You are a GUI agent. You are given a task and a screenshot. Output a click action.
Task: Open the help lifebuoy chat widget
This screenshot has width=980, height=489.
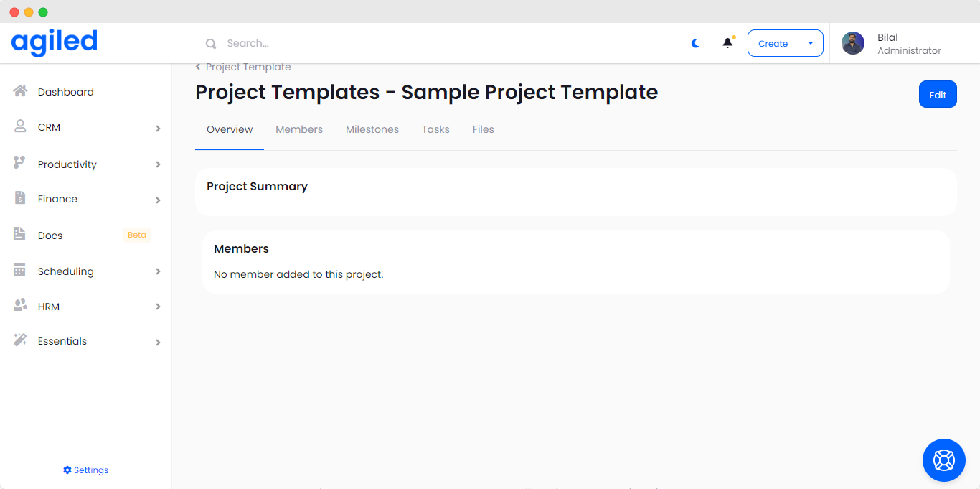pos(943,460)
